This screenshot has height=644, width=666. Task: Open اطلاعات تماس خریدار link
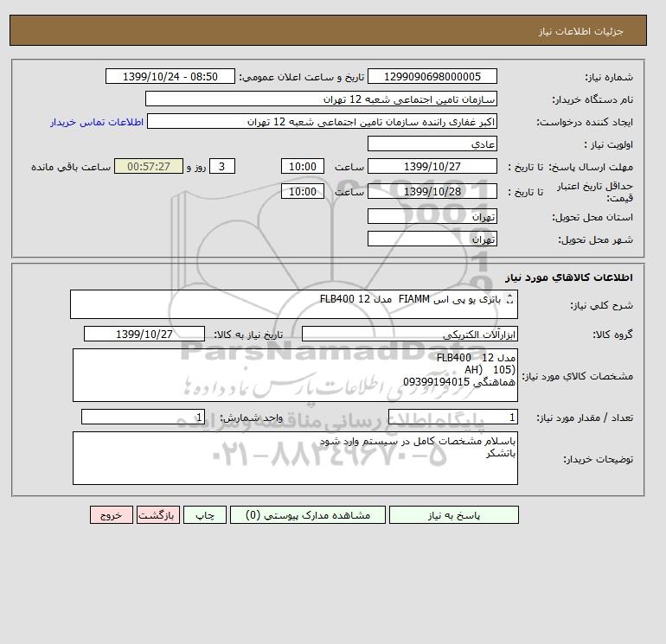point(97,122)
